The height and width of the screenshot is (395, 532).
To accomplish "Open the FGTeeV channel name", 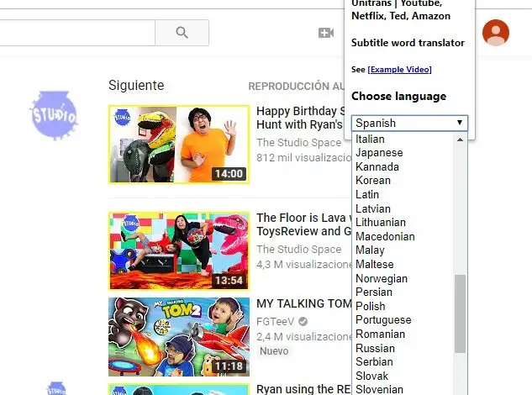I will tap(275, 321).
